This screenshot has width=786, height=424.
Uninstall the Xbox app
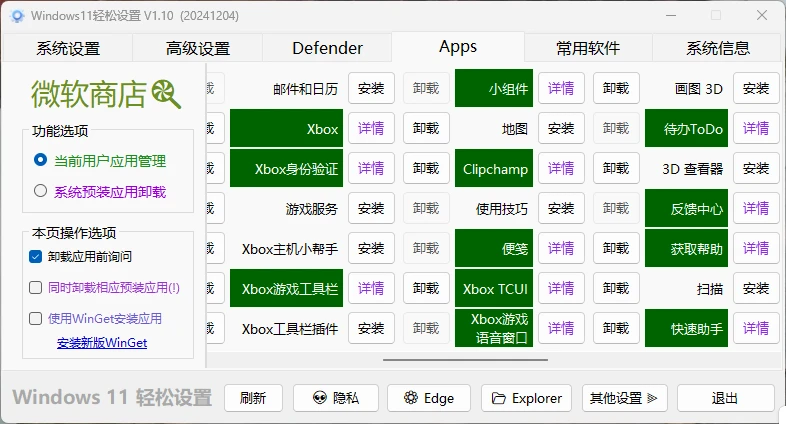(426, 128)
